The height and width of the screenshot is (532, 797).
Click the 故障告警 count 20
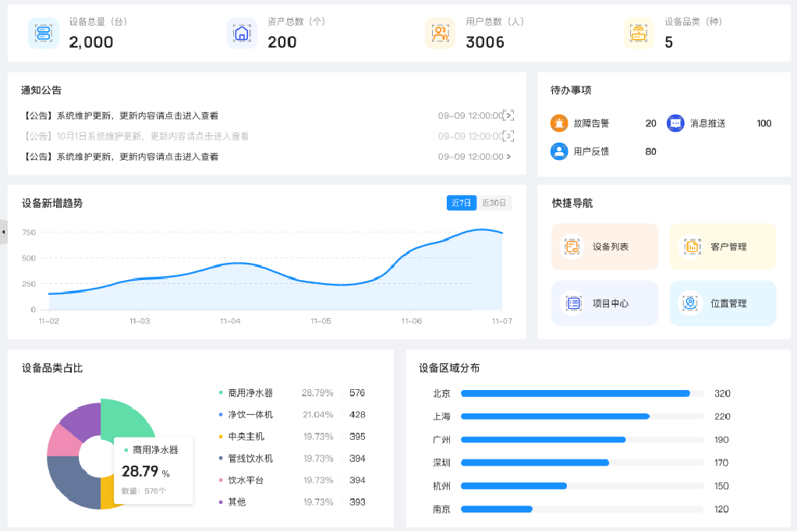(650, 123)
